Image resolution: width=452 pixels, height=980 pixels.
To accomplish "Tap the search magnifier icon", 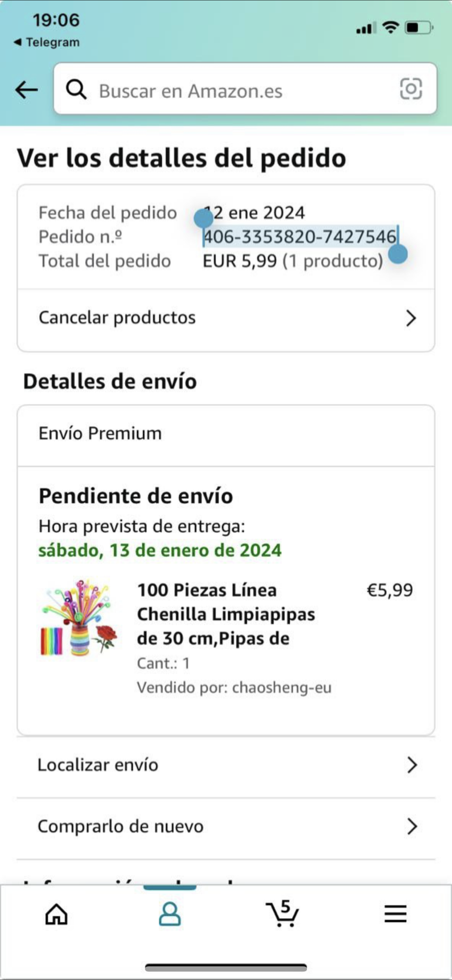I will point(76,90).
